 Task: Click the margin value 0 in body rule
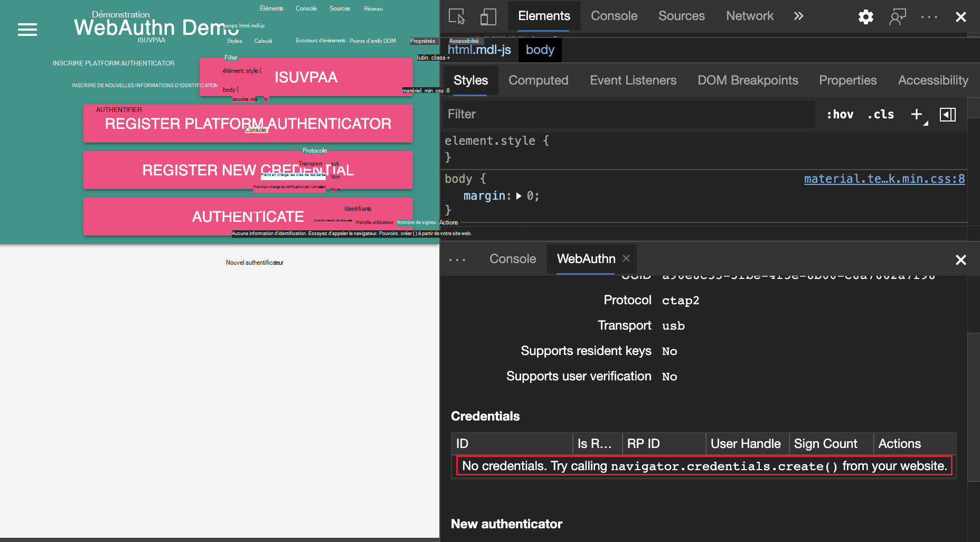[x=530, y=196]
